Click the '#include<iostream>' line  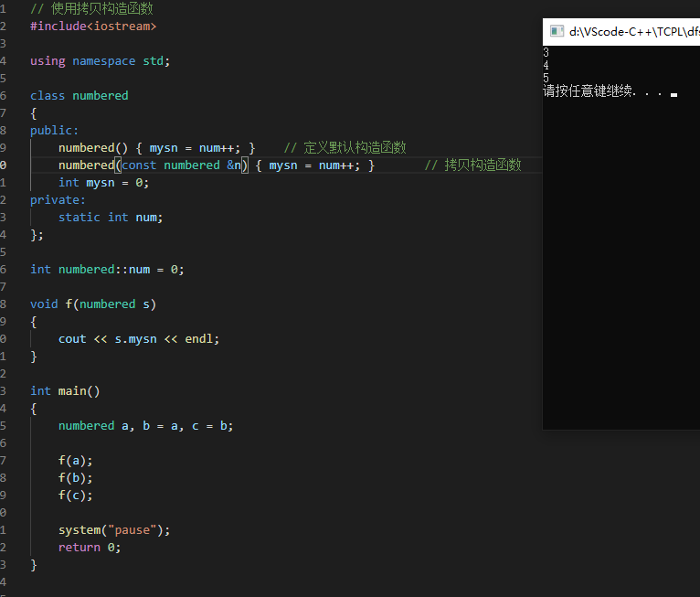click(x=93, y=27)
